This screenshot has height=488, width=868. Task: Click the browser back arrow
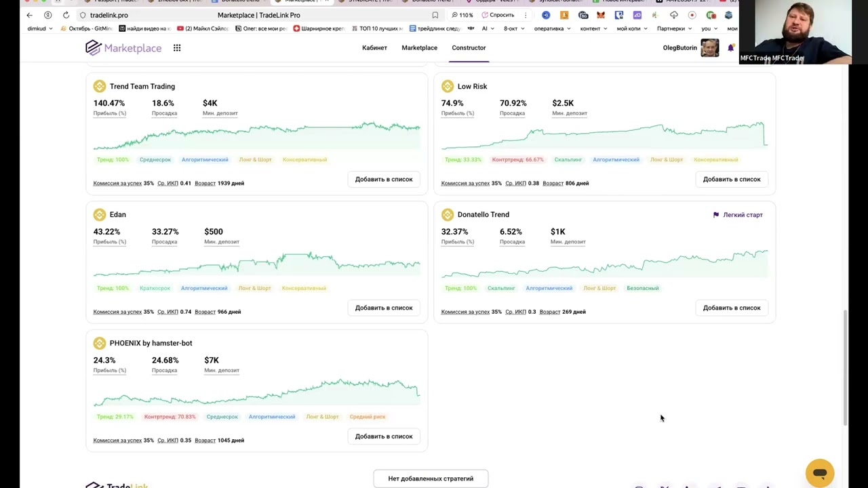coord(29,15)
